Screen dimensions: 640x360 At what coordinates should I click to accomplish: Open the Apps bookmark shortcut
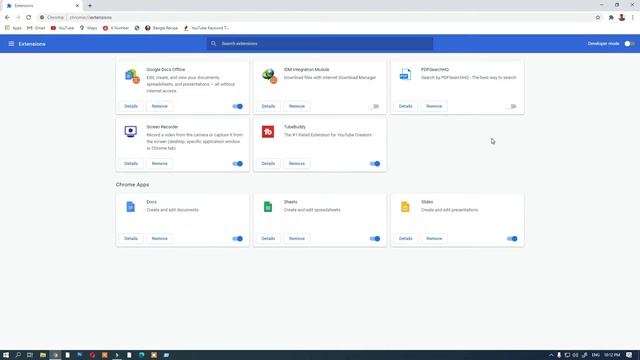tap(13, 28)
